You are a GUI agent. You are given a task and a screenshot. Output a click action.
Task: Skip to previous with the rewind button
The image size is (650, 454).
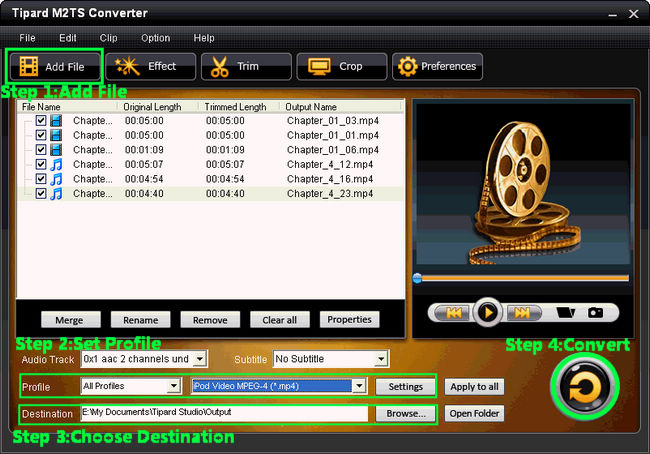pos(453,313)
